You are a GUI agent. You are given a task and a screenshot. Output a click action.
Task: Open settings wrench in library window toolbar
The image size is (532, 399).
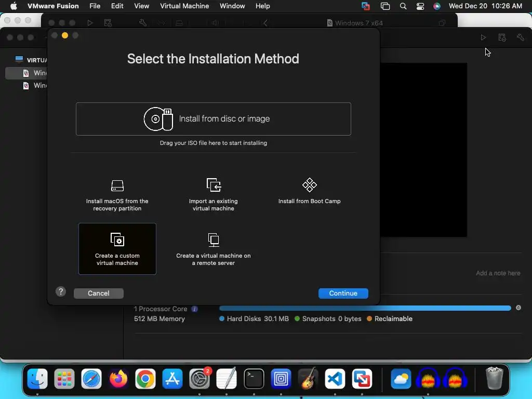click(521, 37)
